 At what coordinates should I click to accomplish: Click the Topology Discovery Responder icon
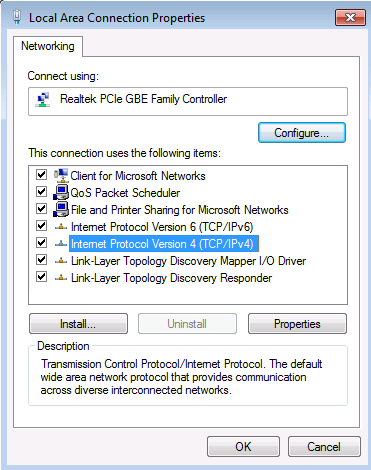pyautogui.click(x=61, y=278)
